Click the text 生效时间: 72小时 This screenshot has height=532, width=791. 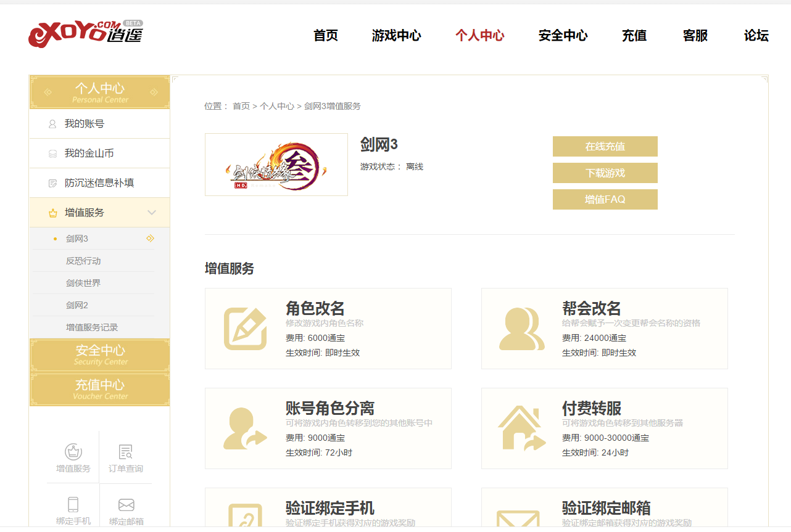click(319, 452)
